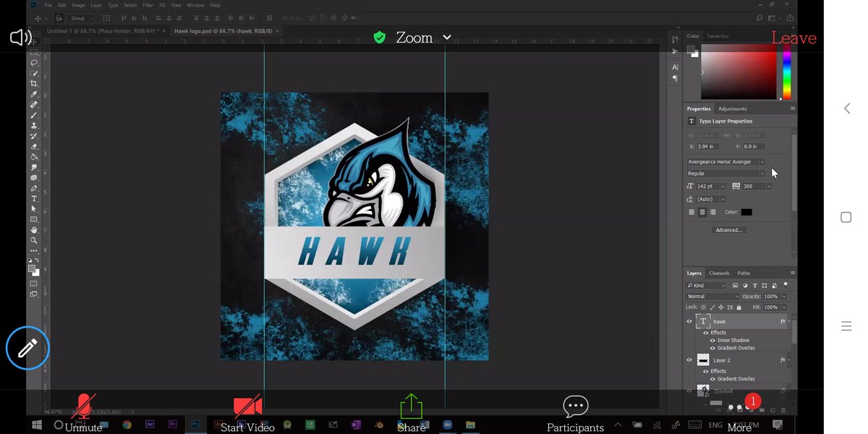Image resolution: width=868 pixels, height=434 pixels.
Task: Toggle visibility of Layer 2
Action: pyautogui.click(x=689, y=359)
